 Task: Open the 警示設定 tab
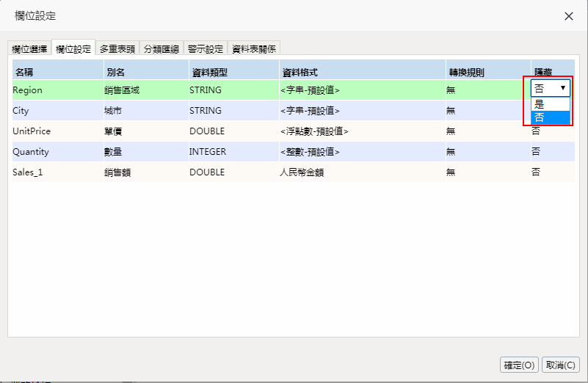pyautogui.click(x=205, y=49)
